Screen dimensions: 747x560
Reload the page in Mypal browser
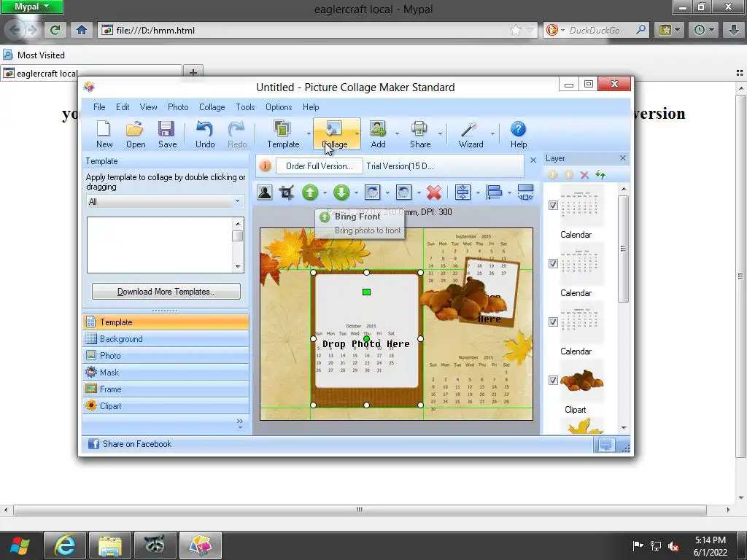click(x=55, y=31)
